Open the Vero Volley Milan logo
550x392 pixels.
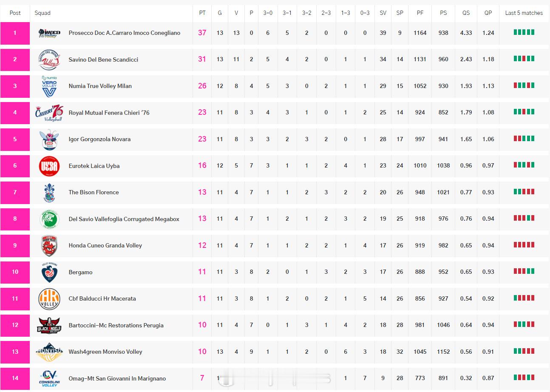[x=49, y=86]
